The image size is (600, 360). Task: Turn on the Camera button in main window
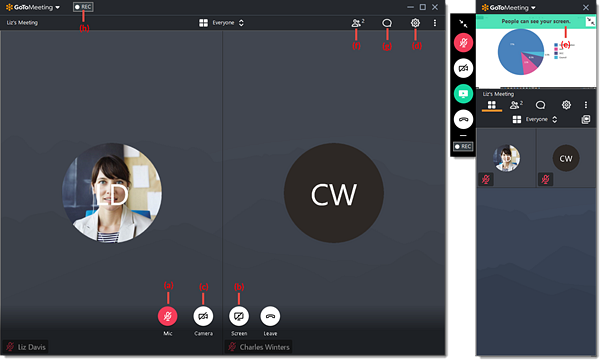[203, 316]
